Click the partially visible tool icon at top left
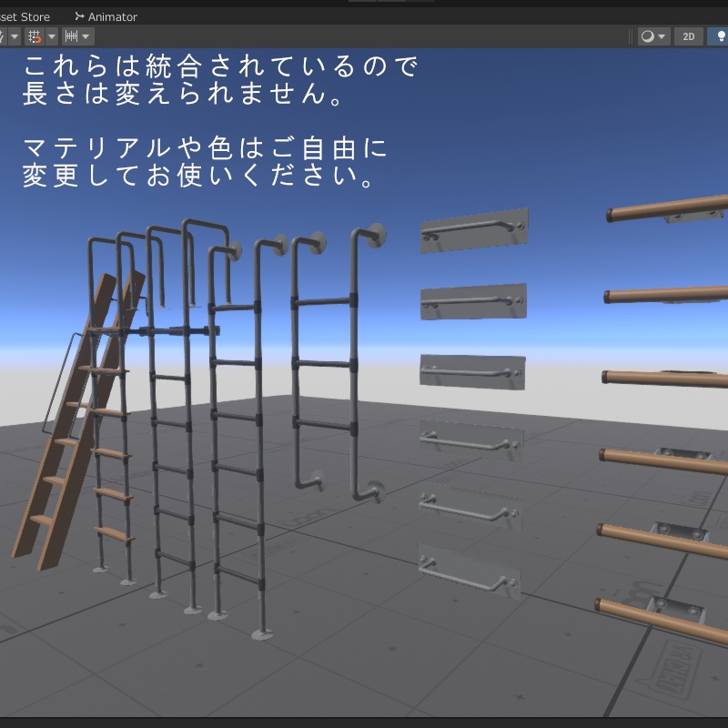The height and width of the screenshot is (728, 728). 3,36
